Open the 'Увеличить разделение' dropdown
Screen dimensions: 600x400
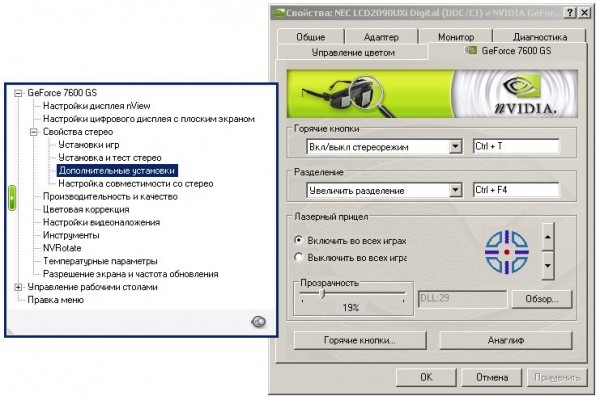point(455,190)
